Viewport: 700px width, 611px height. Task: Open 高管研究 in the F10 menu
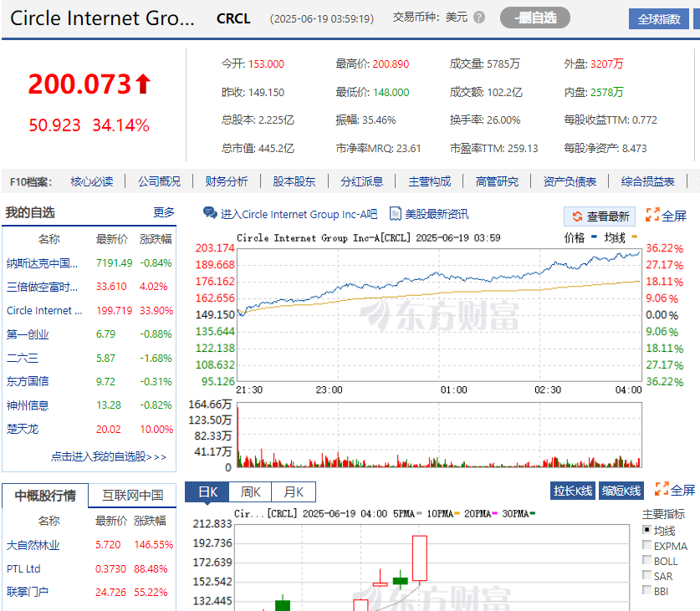click(x=498, y=181)
